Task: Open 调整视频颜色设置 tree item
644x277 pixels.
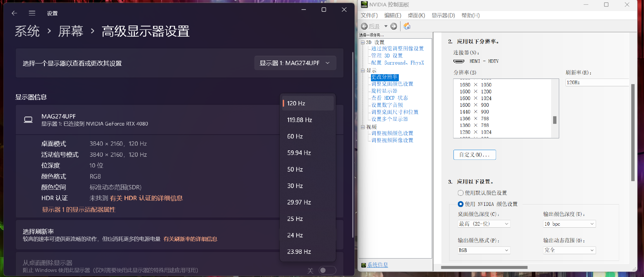Action: click(x=392, y=133)
